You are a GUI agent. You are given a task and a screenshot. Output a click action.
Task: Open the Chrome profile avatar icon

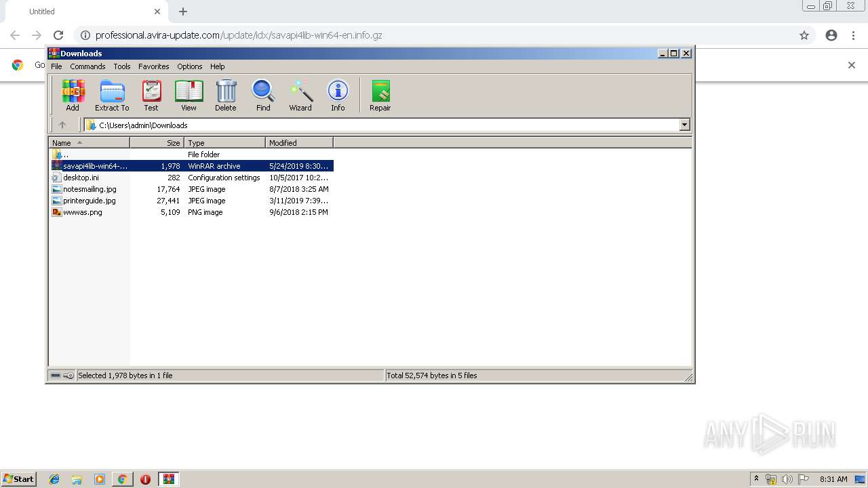pos(831,35)
